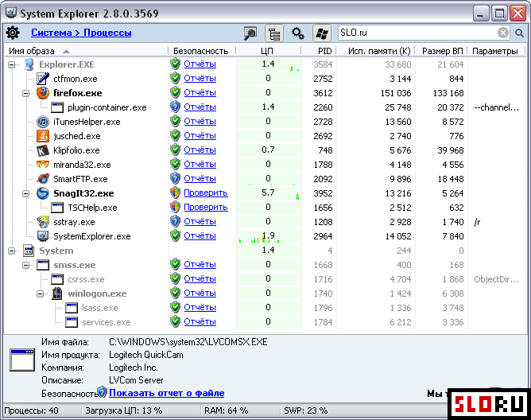
Task: Click the green shield for ctfmon.exe
Action: tap(175, 78)
